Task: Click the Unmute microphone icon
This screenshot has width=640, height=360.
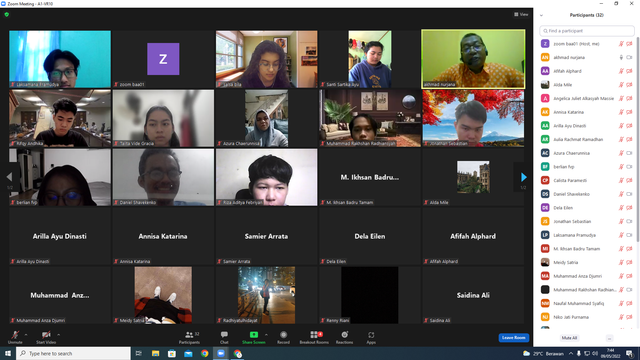Action: 15,335
